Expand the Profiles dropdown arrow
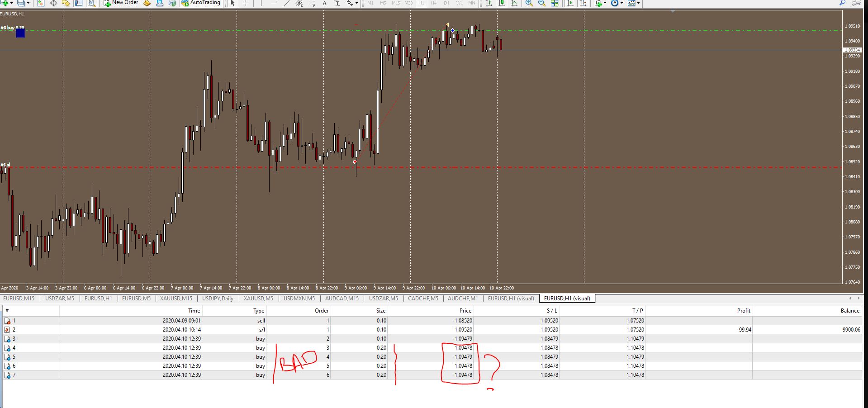 coord(28,3)
